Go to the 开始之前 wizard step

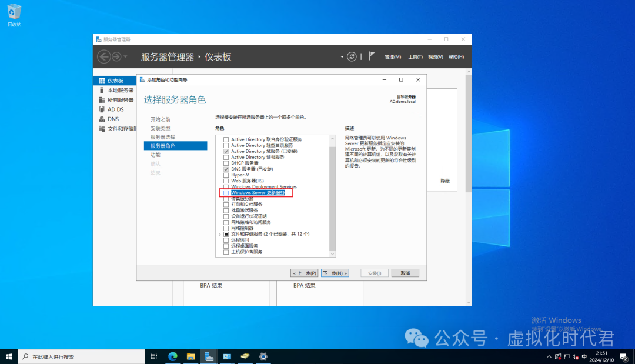[x=161, y=119]
